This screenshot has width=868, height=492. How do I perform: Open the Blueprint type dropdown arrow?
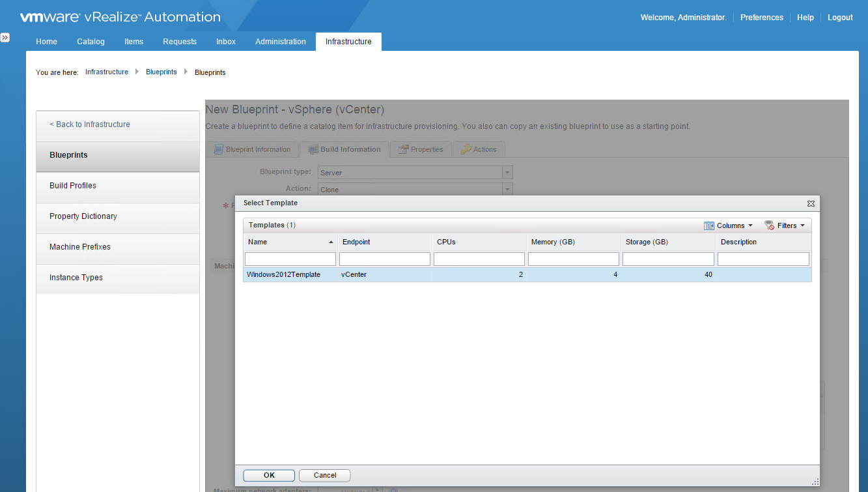[508, 173]
